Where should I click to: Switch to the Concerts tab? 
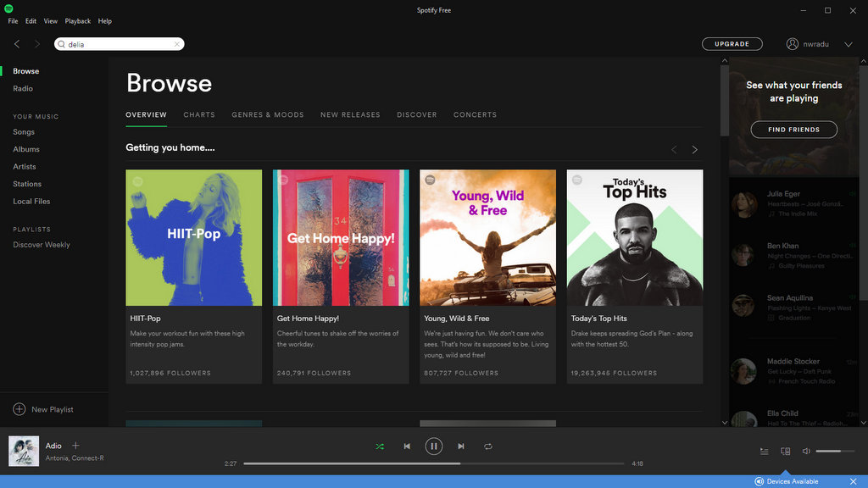475,114
